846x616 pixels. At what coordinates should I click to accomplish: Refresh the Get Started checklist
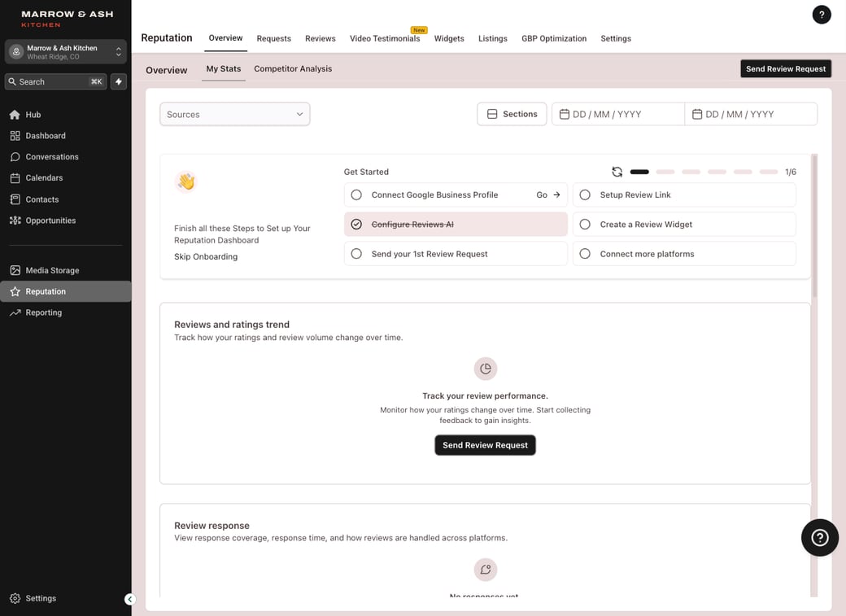617,172
